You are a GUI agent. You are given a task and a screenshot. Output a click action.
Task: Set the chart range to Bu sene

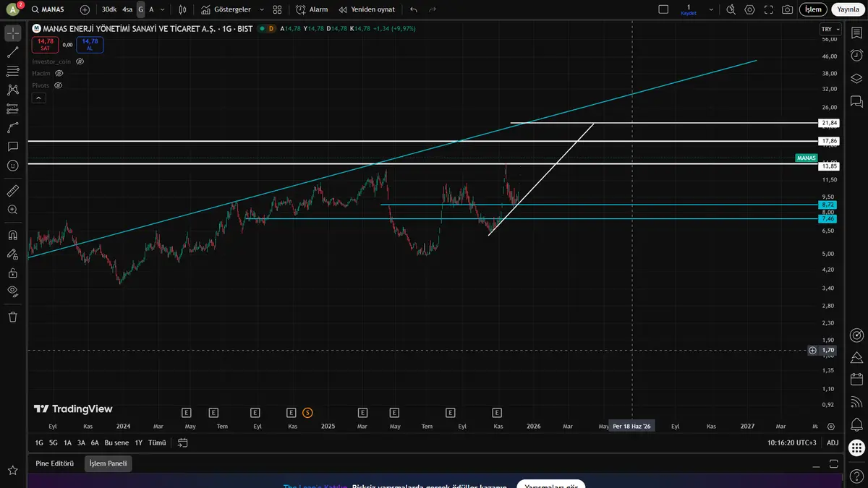[x=117, y=442]
